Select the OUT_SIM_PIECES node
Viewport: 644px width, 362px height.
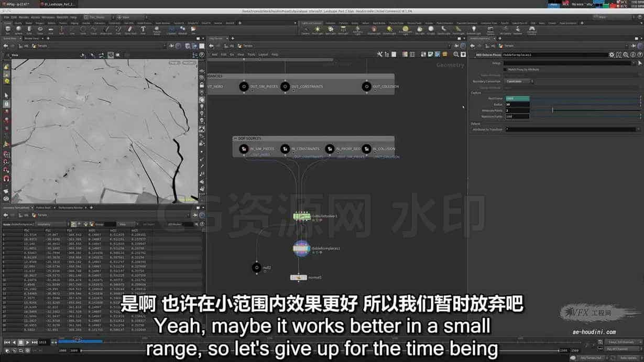click(x=244, y=86)
